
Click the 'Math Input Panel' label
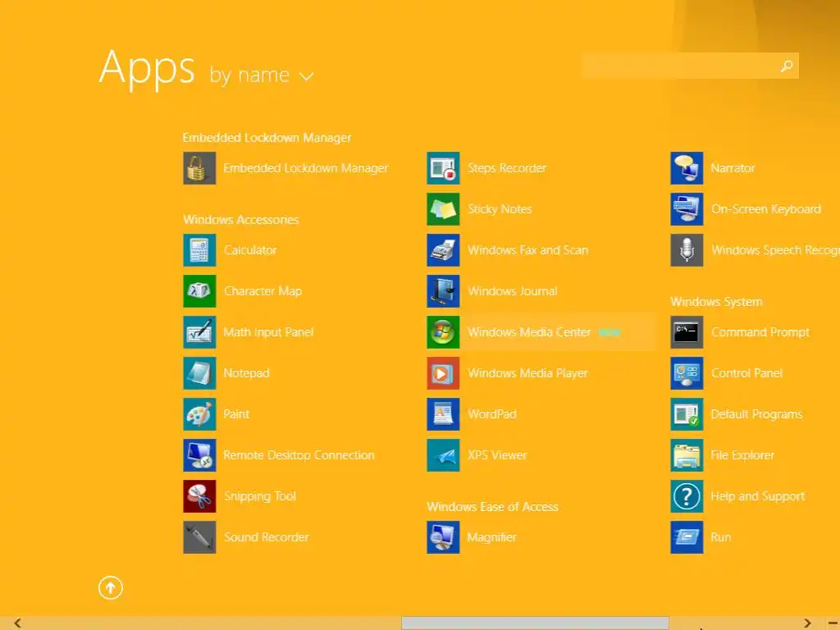tap(268, 332)
